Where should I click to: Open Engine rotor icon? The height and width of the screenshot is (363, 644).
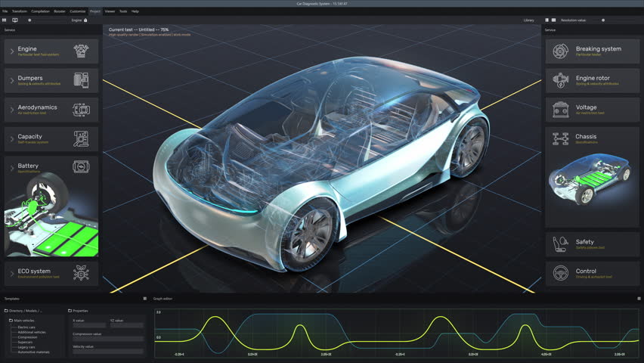coord(560,80)
